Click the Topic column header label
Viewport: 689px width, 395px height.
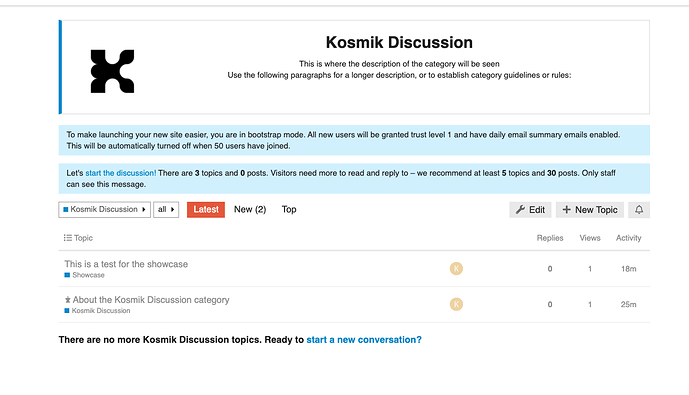coord(83,238)
